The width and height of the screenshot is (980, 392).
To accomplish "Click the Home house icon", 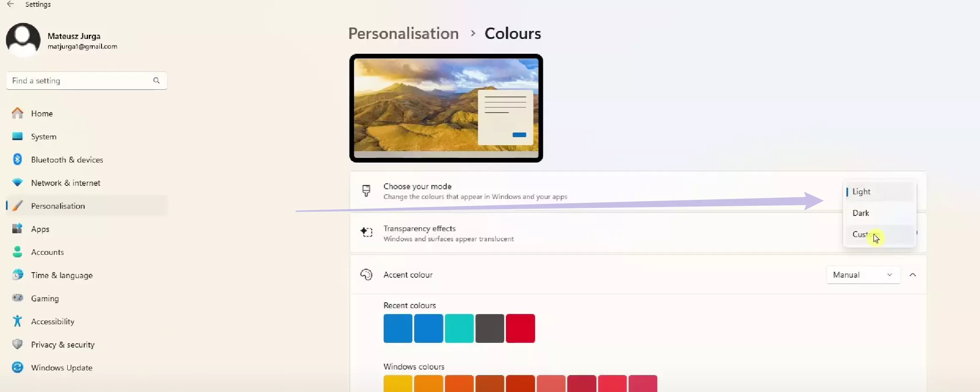I will click(17, 113).
